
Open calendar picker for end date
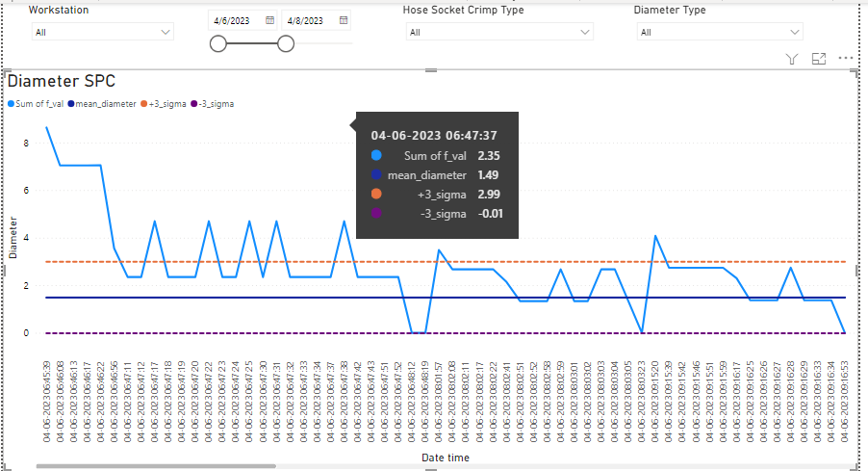(344, 20)
